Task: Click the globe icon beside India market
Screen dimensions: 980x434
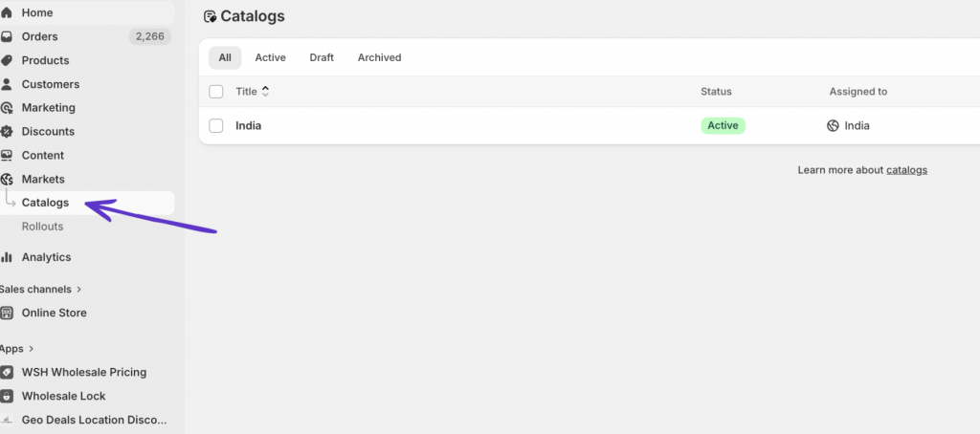Action: [x=833, y=125]
